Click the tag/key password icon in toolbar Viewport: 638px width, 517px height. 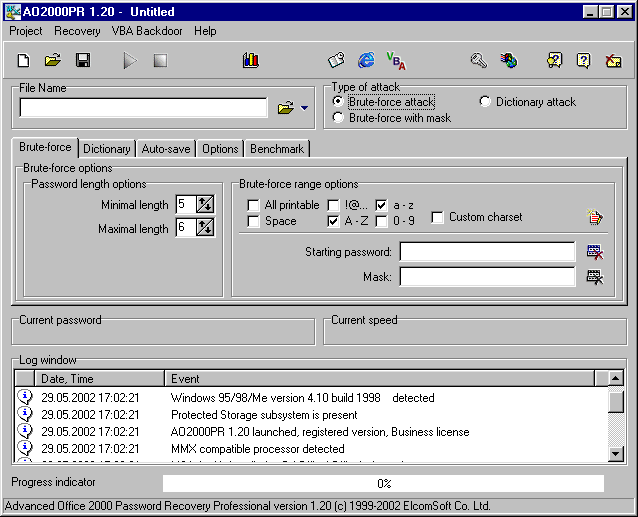point(336,61)
